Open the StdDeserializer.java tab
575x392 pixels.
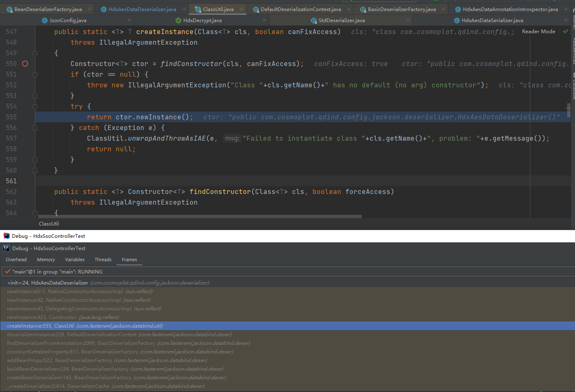tap(341, 20)
